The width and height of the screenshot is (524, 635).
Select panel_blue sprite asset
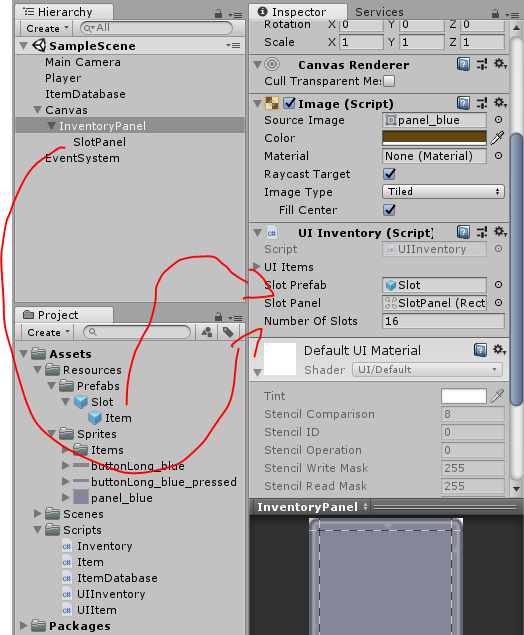(122, 498)
